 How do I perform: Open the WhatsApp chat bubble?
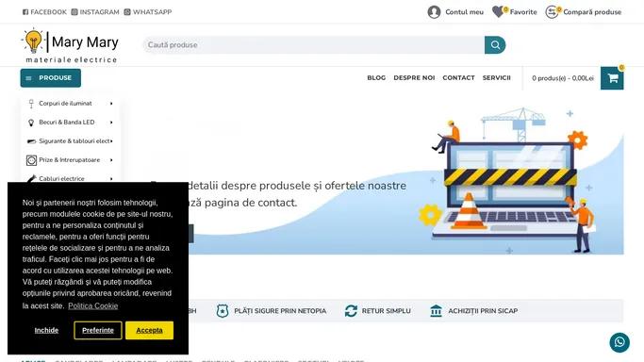click(619, 342)
